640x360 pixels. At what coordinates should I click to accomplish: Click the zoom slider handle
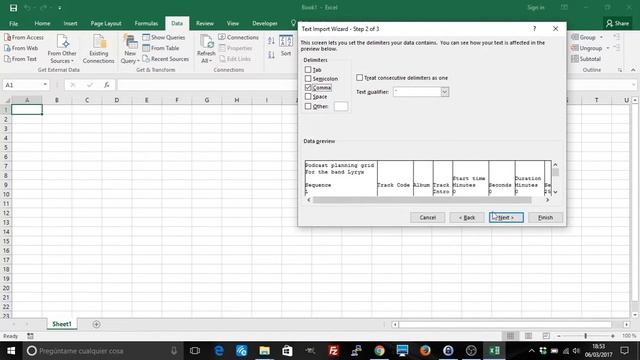click(586, 336)
